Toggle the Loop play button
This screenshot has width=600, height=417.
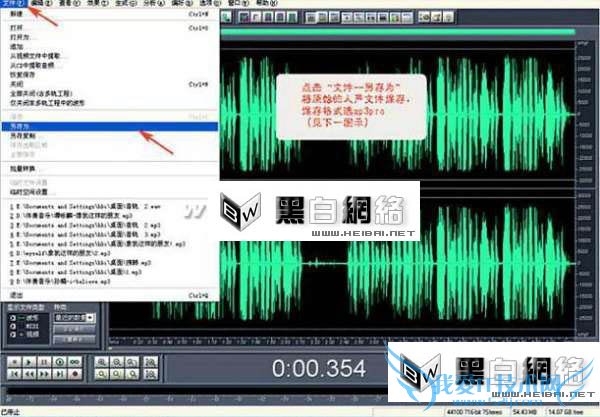click(75, 362)
